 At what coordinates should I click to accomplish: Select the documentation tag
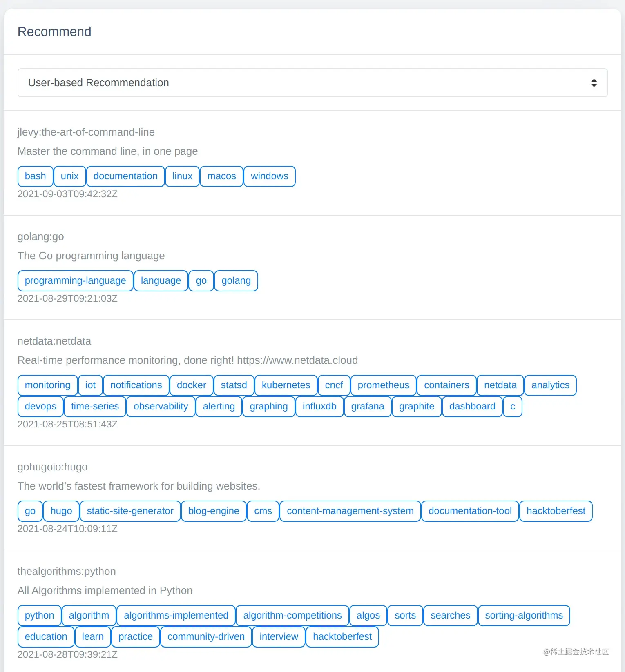click(125, 176)
